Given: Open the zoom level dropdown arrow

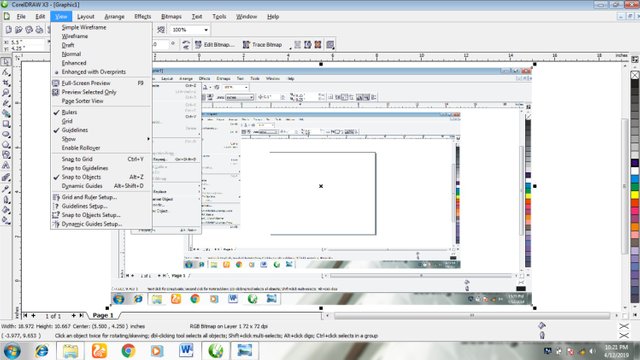Looking at the screenshot, I should [206, 30].
